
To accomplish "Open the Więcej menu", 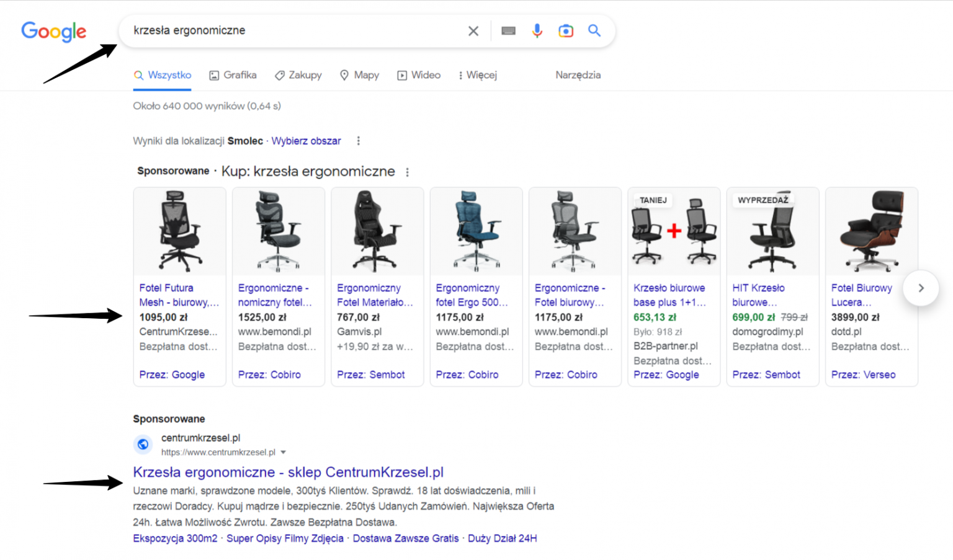I will [x=477, y=75].
